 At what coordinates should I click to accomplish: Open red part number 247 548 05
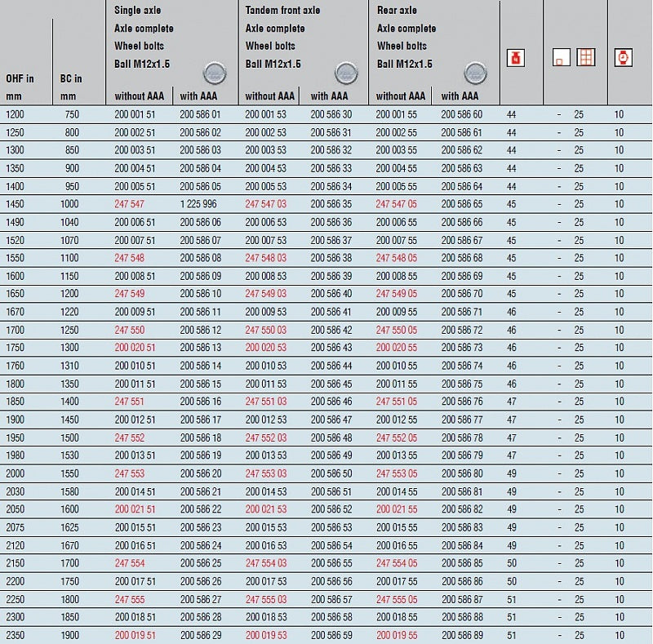point(396,258)
